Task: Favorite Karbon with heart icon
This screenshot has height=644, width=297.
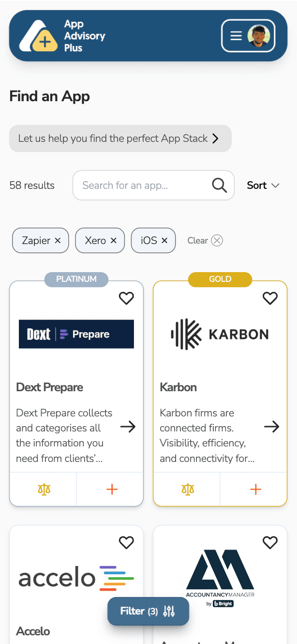Action: pyautogui.click(x=270, y=298)
